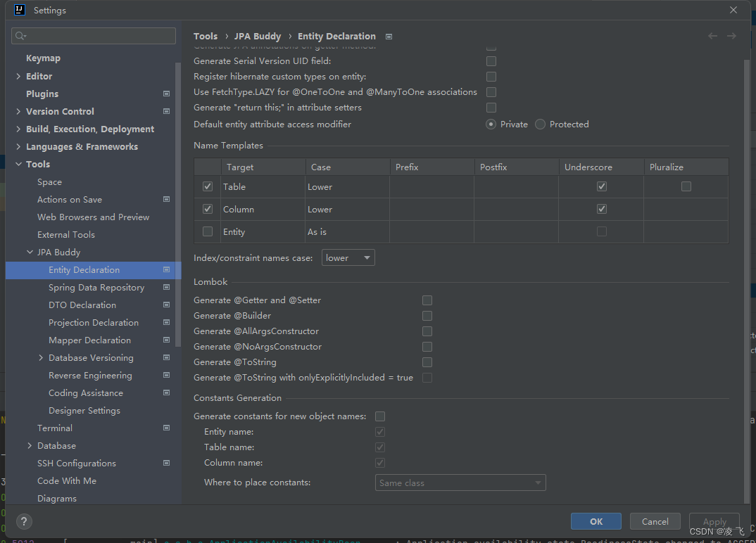Click the project icon on Database Versioning row
The image size is (756, 543).
click(166, 357)
